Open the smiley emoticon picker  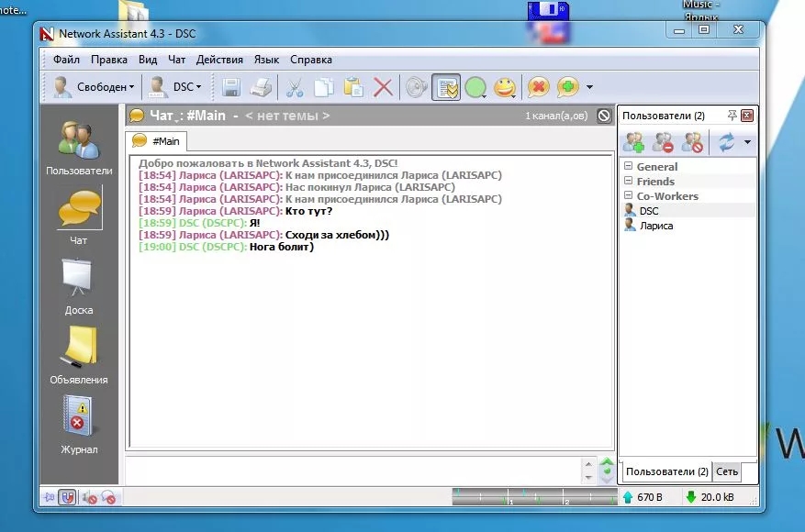pyautogui.click(x=505, y=87)
